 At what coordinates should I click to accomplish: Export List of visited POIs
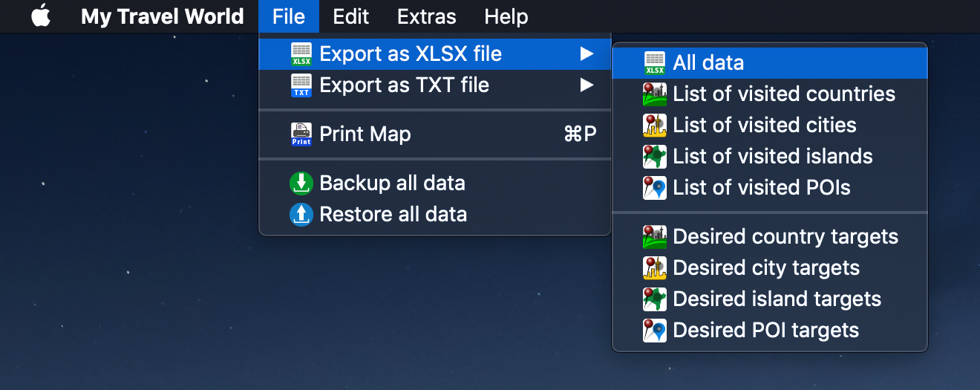point(770,188)
